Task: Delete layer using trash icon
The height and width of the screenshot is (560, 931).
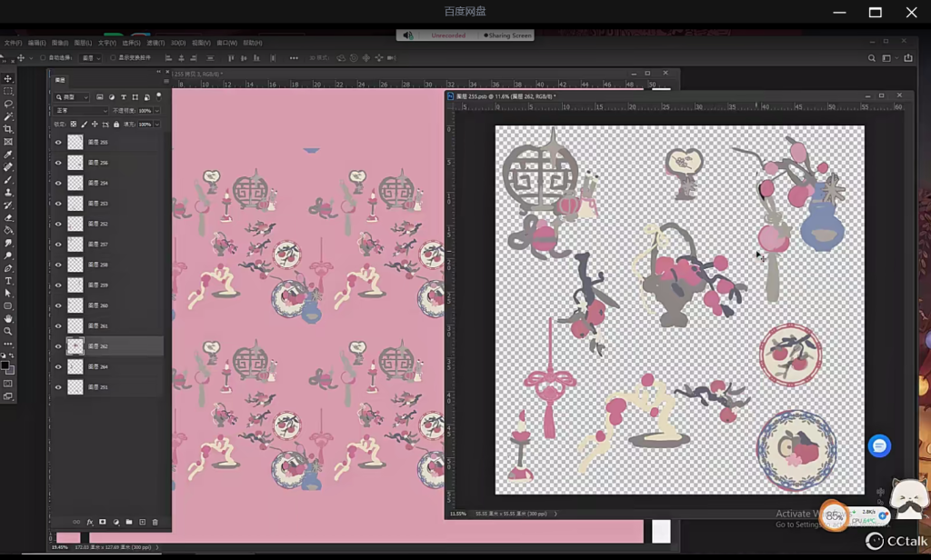Action: pos(155,522)
